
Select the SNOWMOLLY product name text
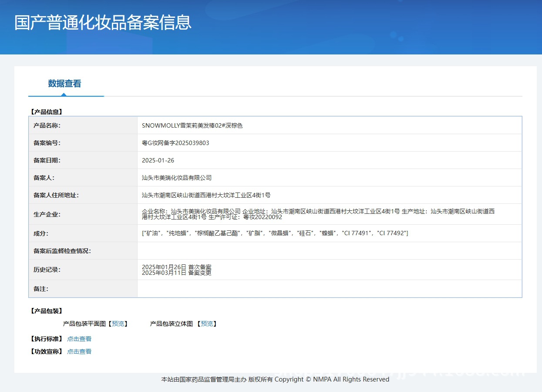coord(192,125)
